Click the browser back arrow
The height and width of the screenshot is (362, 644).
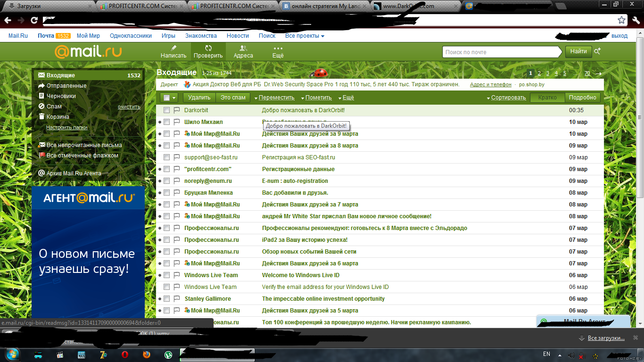(8, 20)
